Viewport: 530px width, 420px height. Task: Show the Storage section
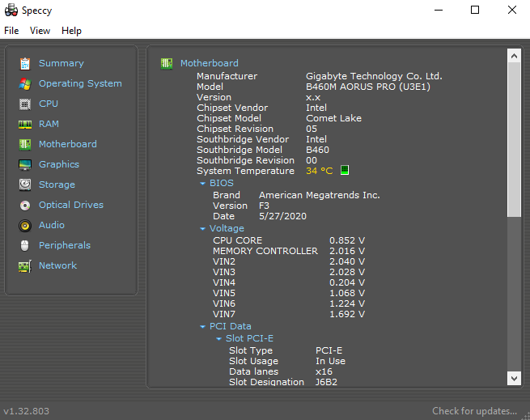[57, 185]
